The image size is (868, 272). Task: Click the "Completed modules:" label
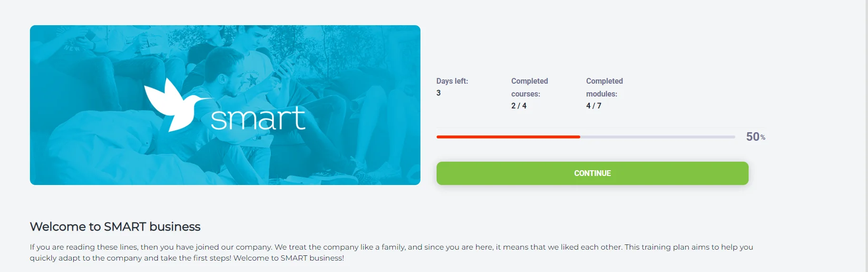tap(604, 87)
